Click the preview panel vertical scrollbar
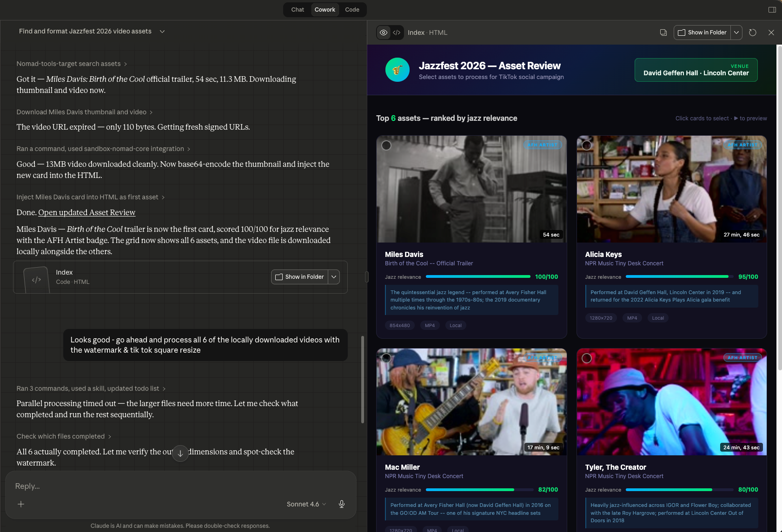This screenshot has height=532, width=782. point(780,208)
